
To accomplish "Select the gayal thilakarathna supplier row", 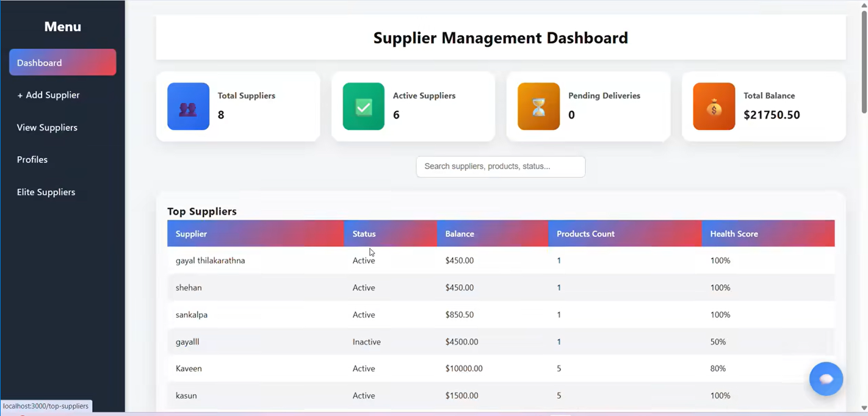I will pyautogui.click(x=210, y=261).
